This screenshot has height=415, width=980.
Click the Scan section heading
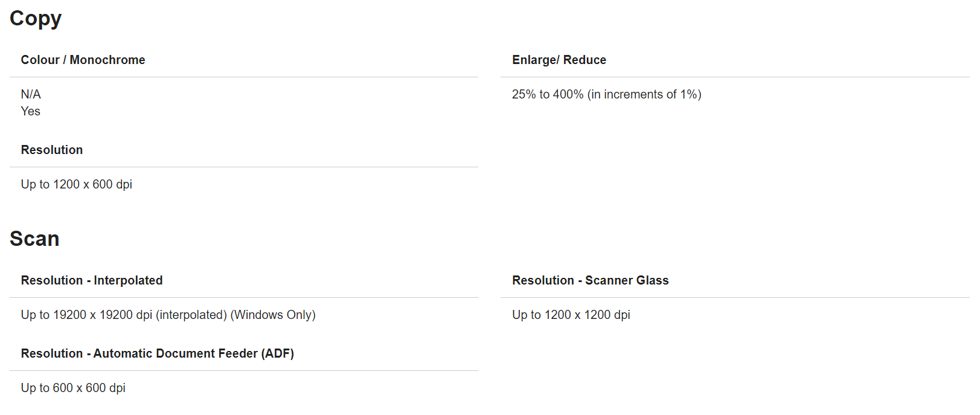click(34, 239)
